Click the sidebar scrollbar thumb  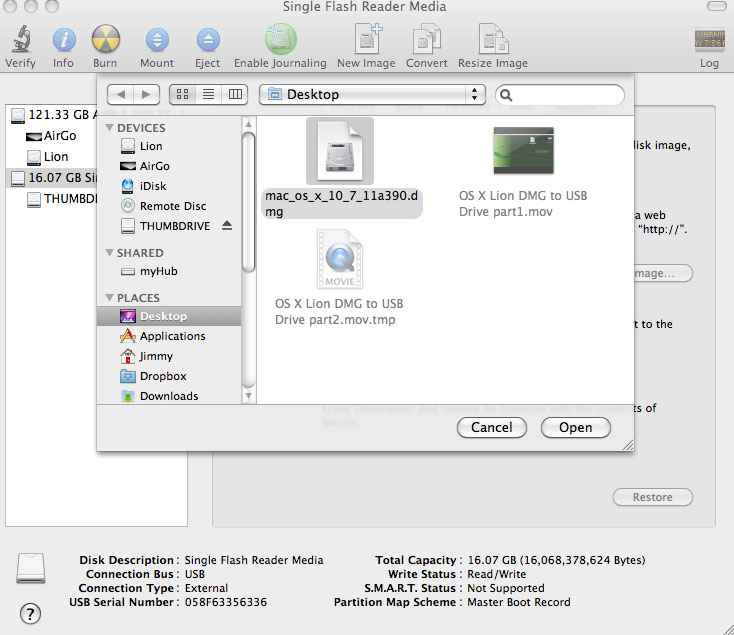click(x=249, y=202)
